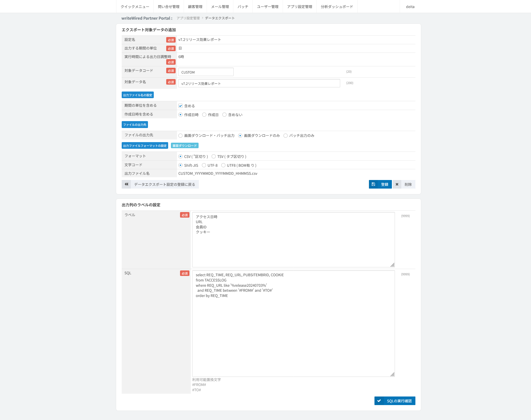531x420 pixels.
Task: Go back to データエクスポート設定の登録
Action: coord(160,184)
